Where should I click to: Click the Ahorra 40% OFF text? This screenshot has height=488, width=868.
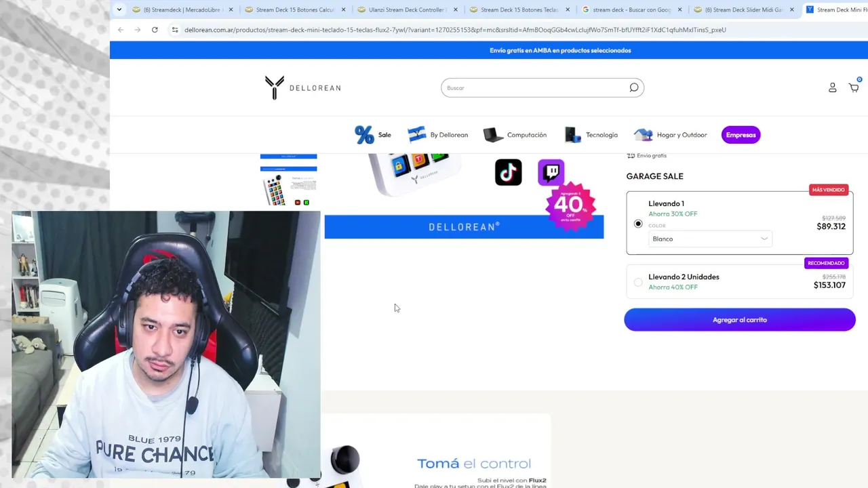673,287
